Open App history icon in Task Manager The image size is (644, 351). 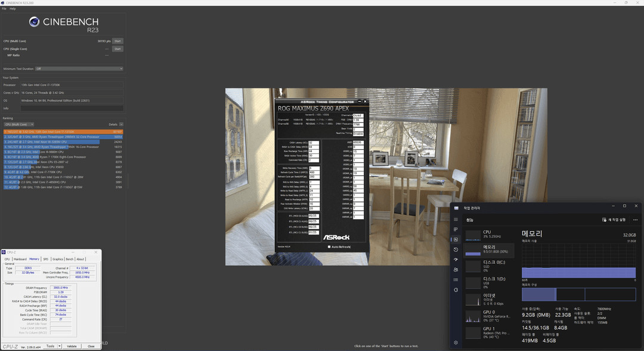pyautogui.click(x=456, y=250)
